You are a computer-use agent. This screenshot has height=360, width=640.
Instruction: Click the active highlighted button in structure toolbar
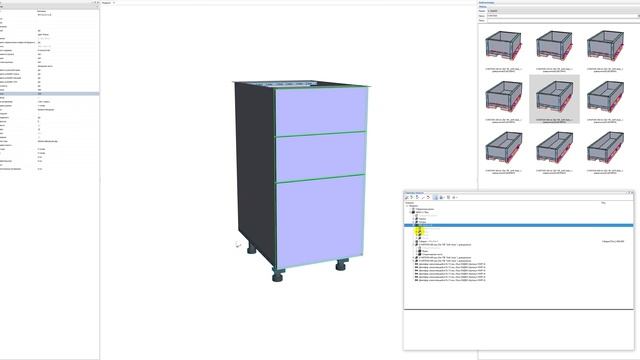click(x=436, y=198)
